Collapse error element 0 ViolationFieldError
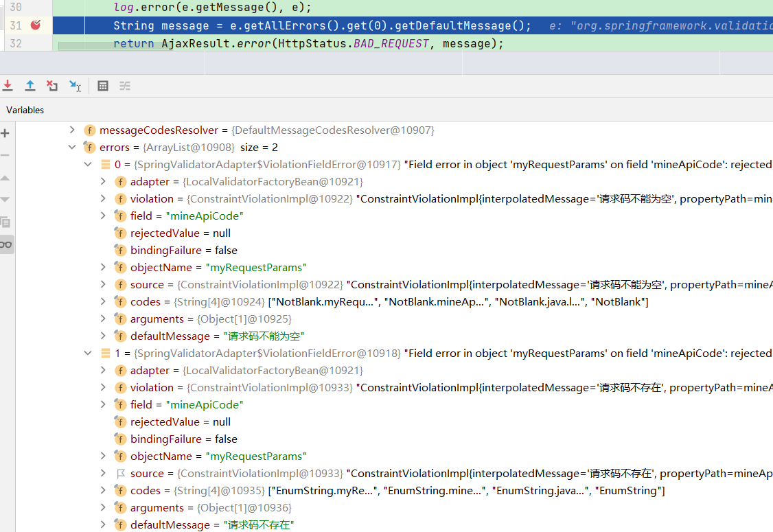Image resolution: width=773 pixels, height=532 pixels. (x=88, y=164)
